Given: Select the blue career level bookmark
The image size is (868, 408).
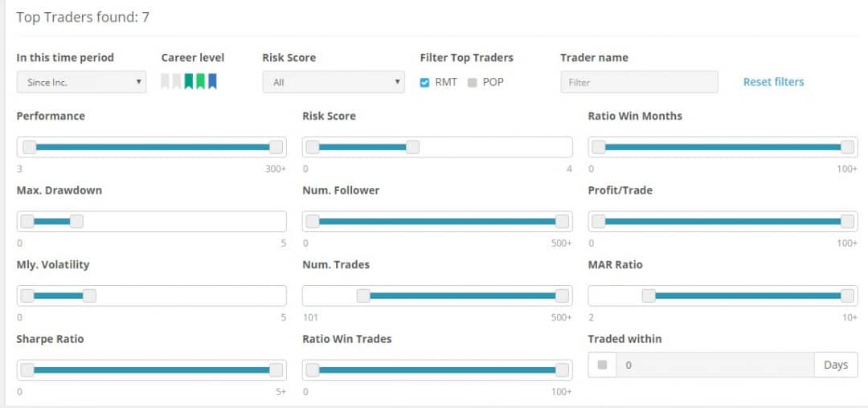Looking at the screenshot, I should [212, 81].
